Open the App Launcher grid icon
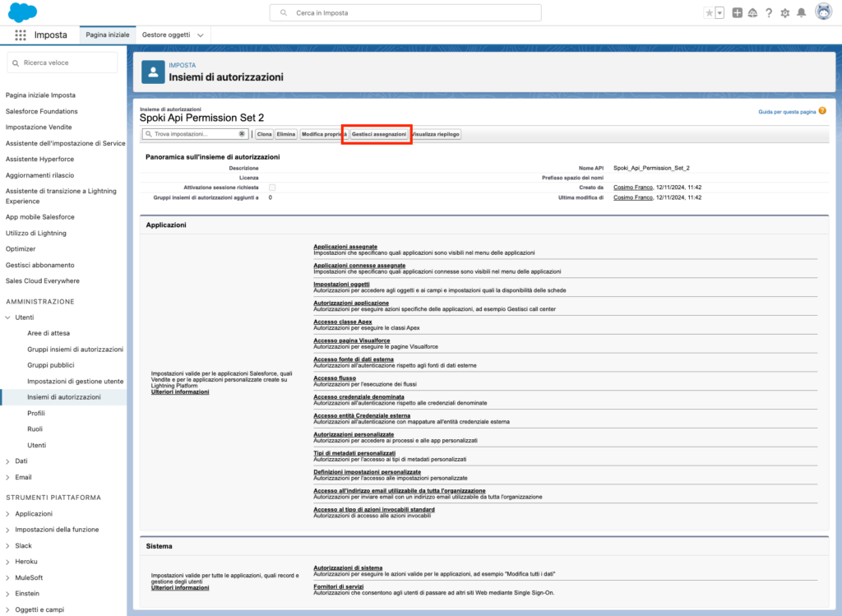842x616 pixels. tap(21, 35)
